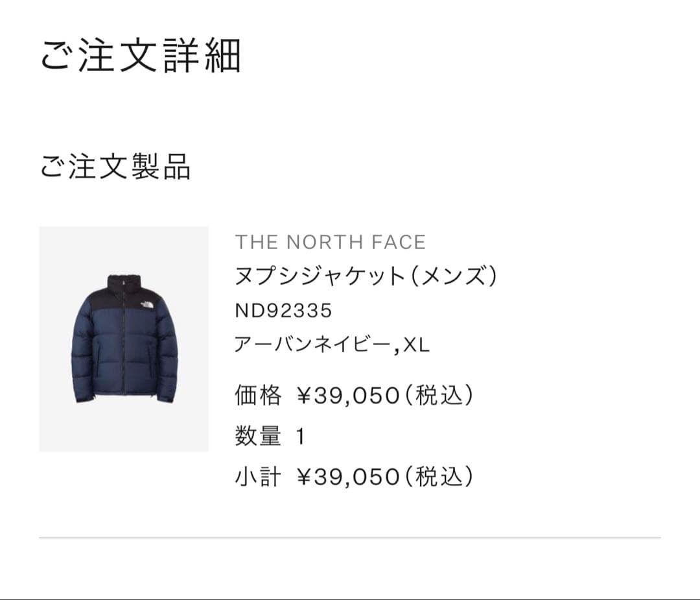The height and width of the screenshot is (600, 700).
Task: Select the ¥39,050 amount beside 価格
Action: point(347,394)
